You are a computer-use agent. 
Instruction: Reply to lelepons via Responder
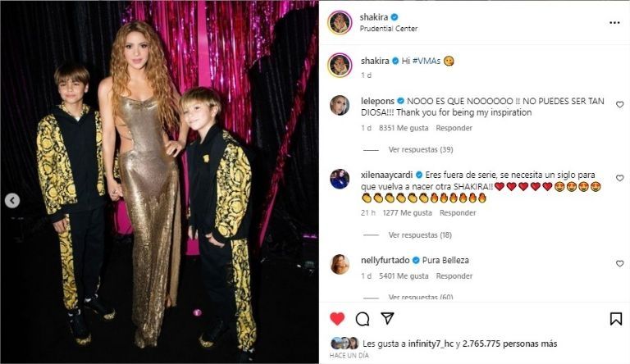coord(454,128)
